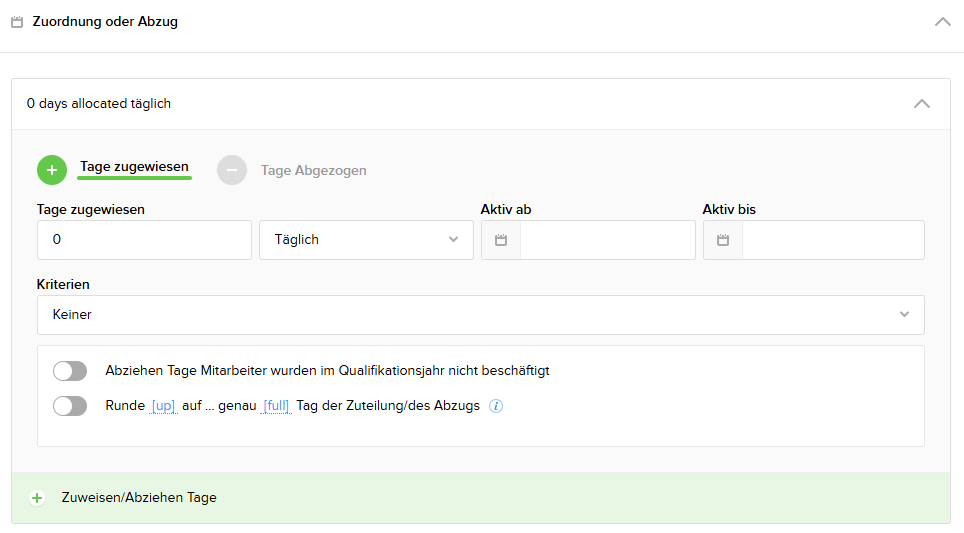Open the Täglich frequency dropdown
Viewport: 964px width, 533px height.
click(x=366, y=240)
